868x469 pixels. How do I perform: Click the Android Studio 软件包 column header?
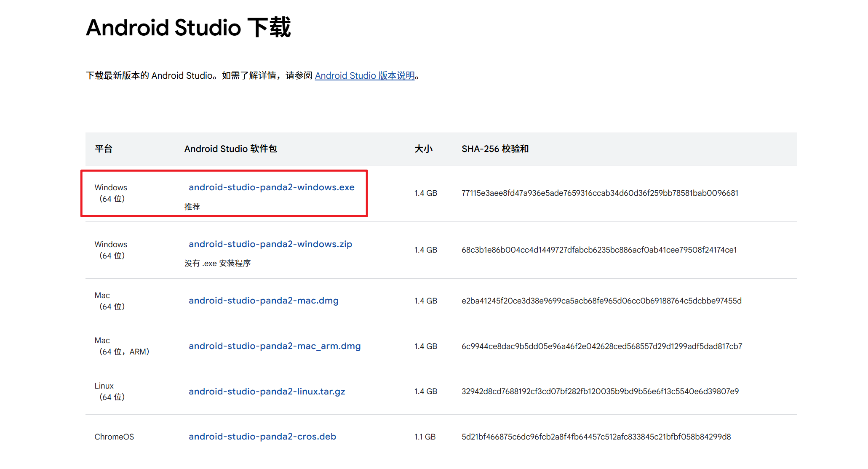230,149
